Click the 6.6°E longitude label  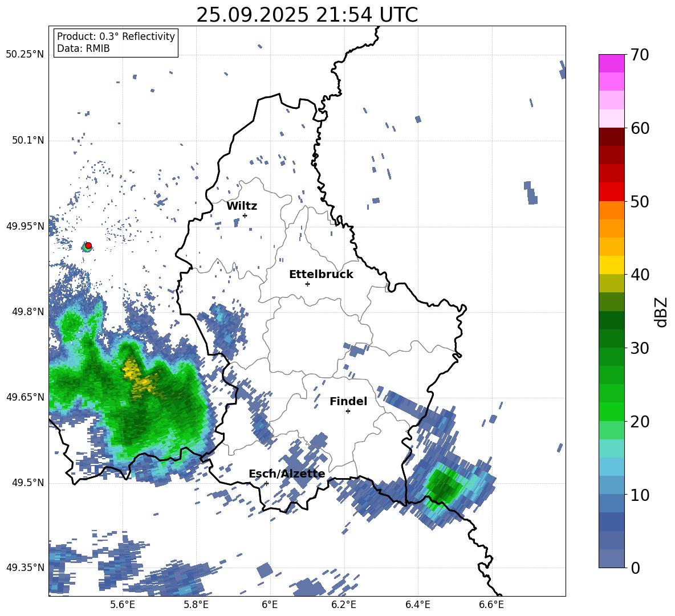(x=491, y=605)
